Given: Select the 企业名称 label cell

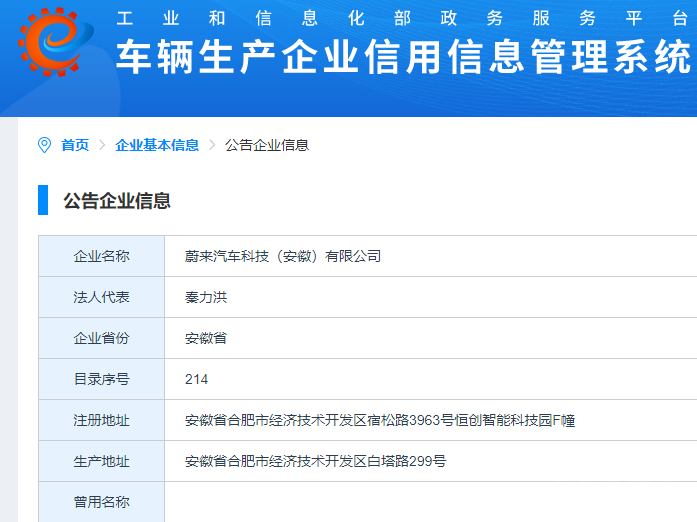Looking at the screenshot, I should 101,256.
